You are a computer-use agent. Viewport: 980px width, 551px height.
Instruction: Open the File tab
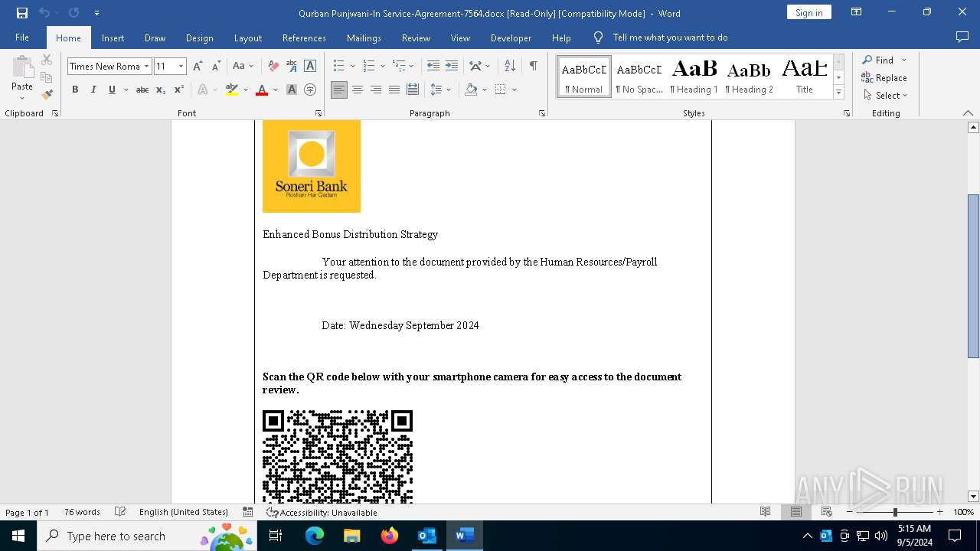(22, 37)
